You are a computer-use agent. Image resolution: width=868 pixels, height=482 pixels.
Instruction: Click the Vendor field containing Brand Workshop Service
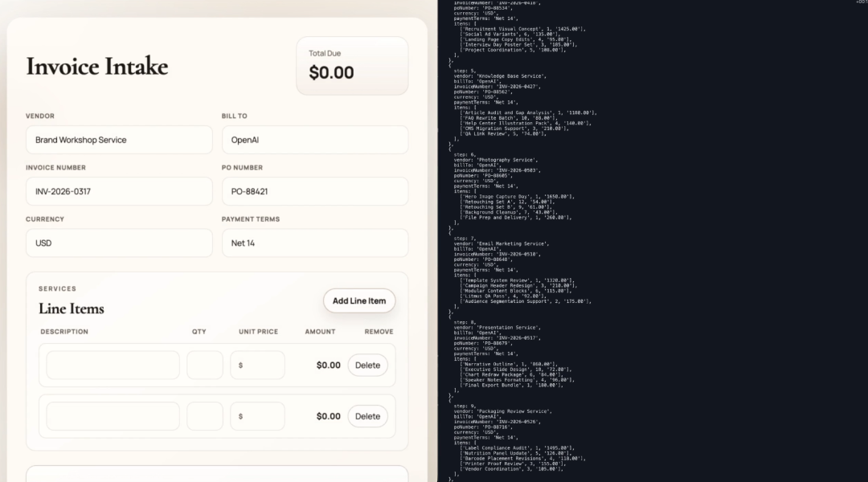(x=119, y=140)
